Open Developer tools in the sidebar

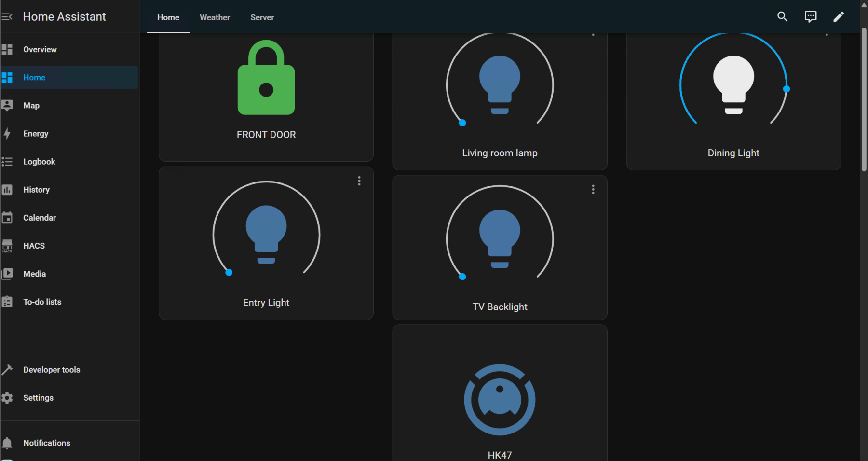coord(52,370)
